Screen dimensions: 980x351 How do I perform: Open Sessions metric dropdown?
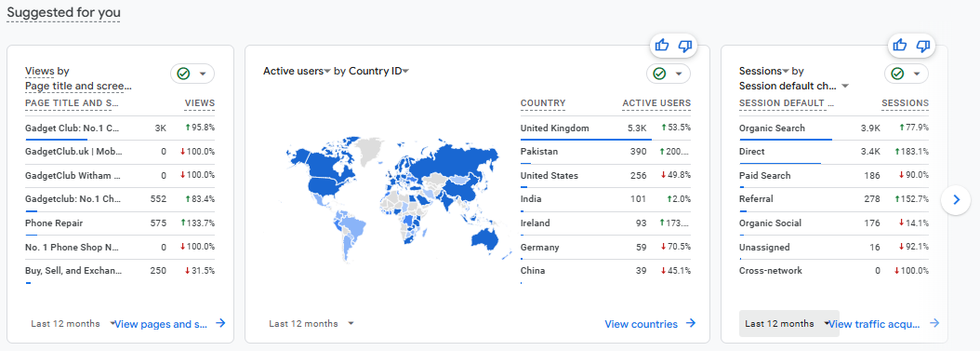764,72
